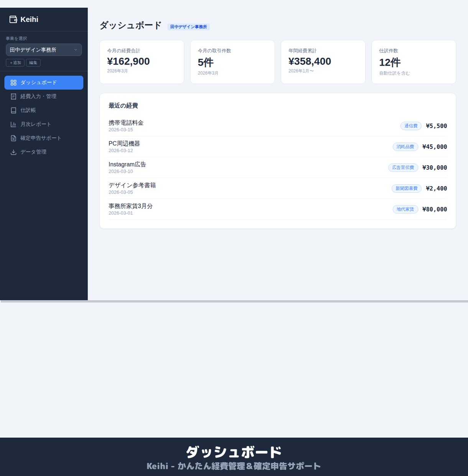Viewport: 468px width, 476px height.
Task: Open 月次レポート menu item
Action: [x=44, y=124]
